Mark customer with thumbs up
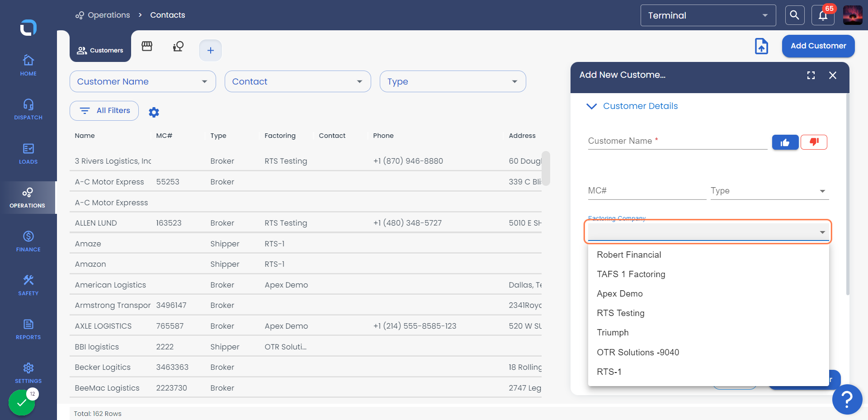Viewport: 868px width, 420px height. click(785, 142)
